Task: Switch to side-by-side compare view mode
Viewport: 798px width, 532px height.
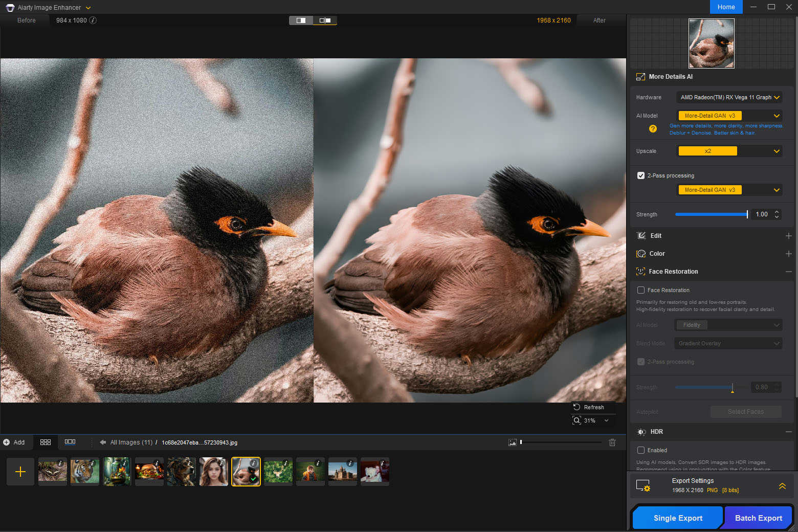Action: tap(325, 20)
